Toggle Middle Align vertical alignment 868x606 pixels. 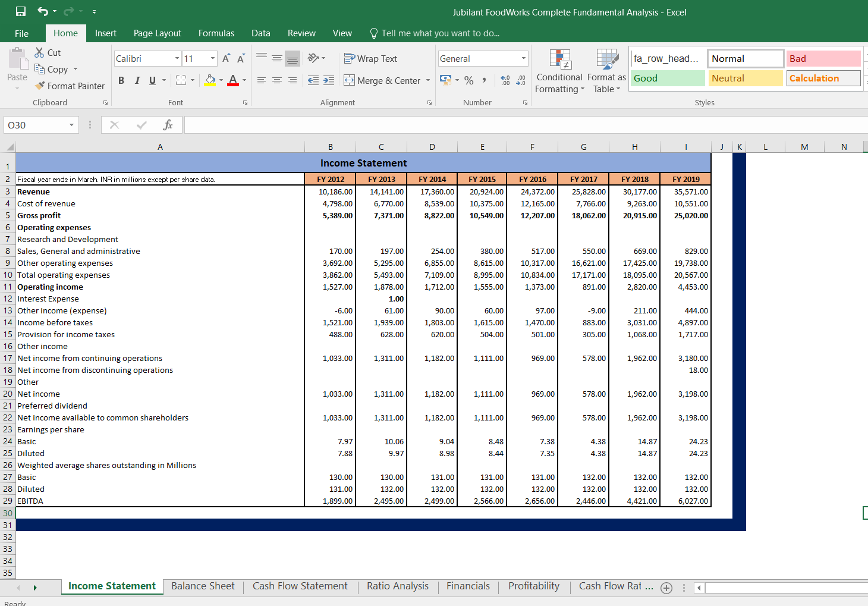[x=277, y=58]
